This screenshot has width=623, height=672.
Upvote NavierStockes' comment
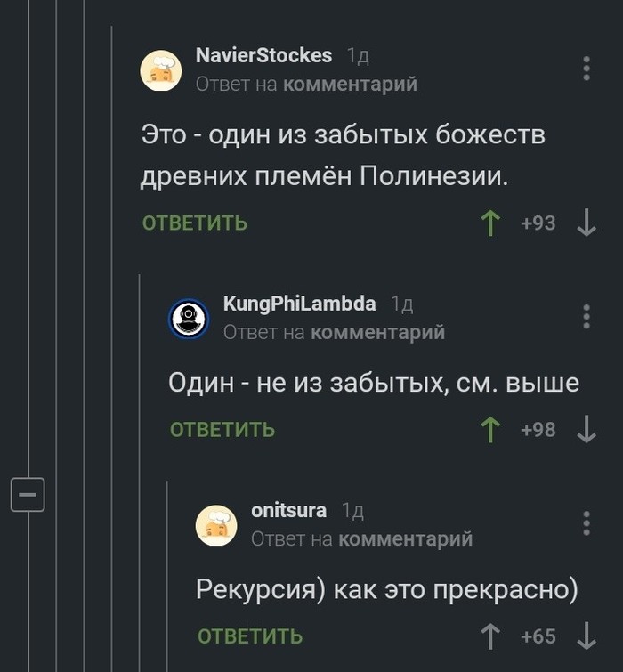489,223
